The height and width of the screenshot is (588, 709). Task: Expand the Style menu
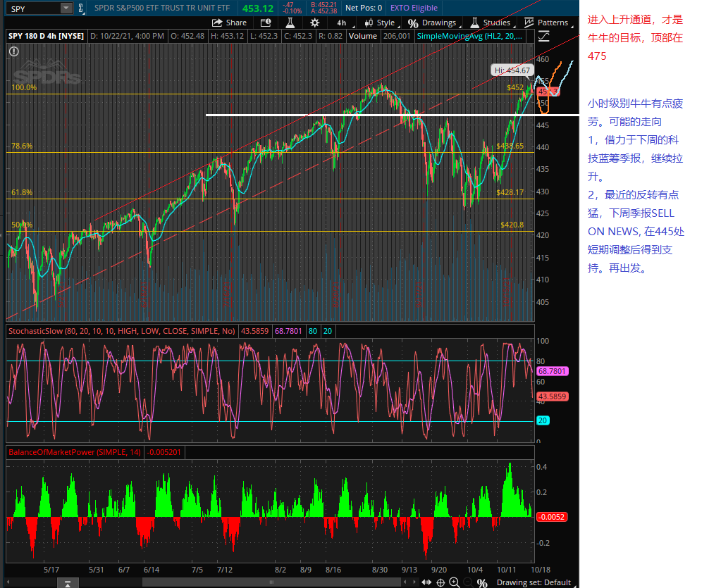tap(381, 23)
